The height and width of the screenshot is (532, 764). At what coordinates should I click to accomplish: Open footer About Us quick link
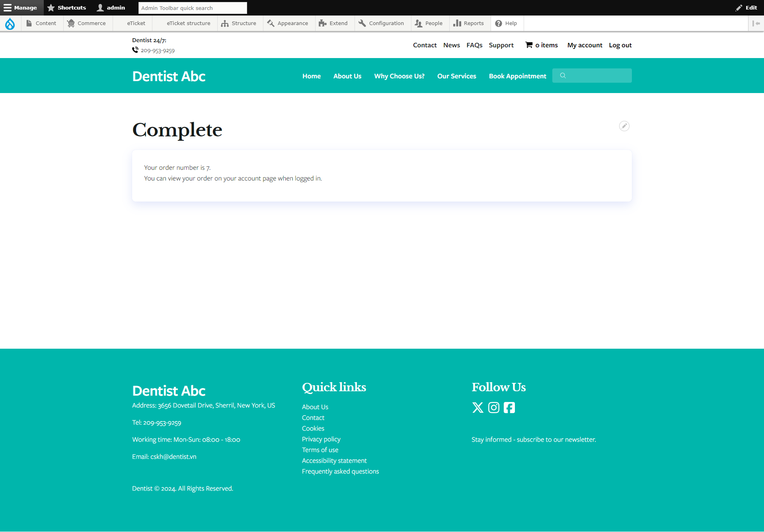[x=315, y=407]
